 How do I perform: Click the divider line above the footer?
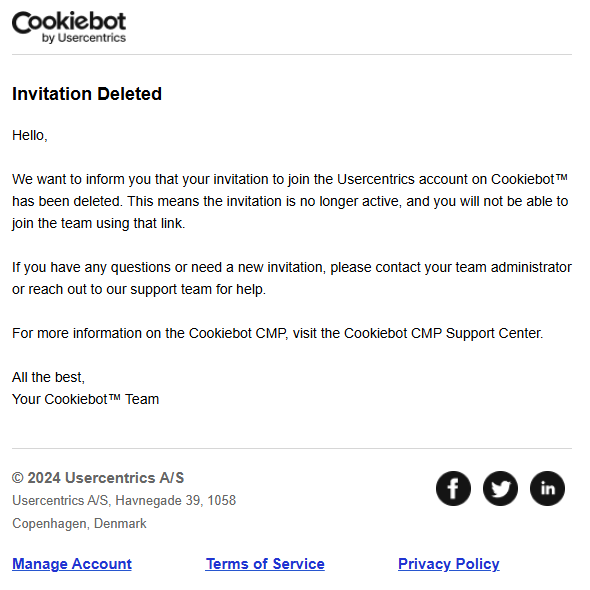pyautogui.click(x=292, y=448)
